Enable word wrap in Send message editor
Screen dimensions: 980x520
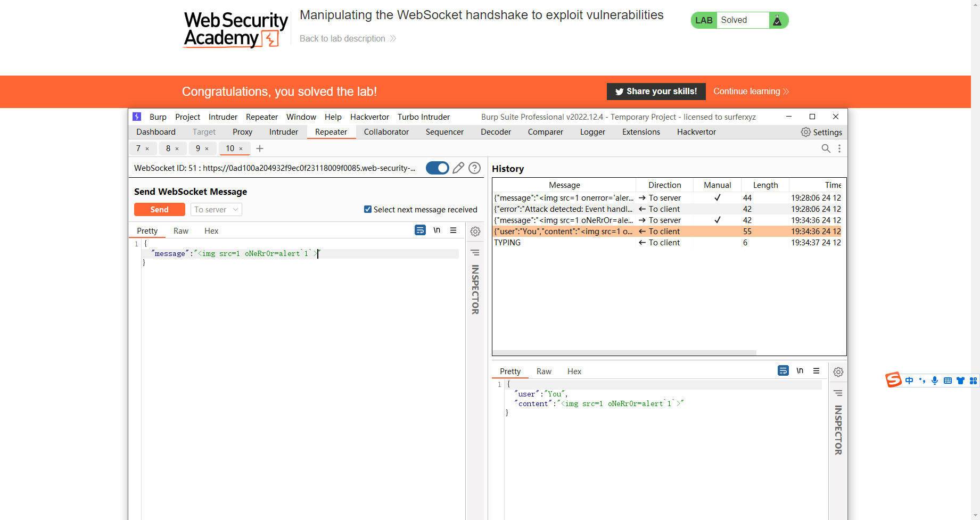pyautogui.click(x=420, y=230)
